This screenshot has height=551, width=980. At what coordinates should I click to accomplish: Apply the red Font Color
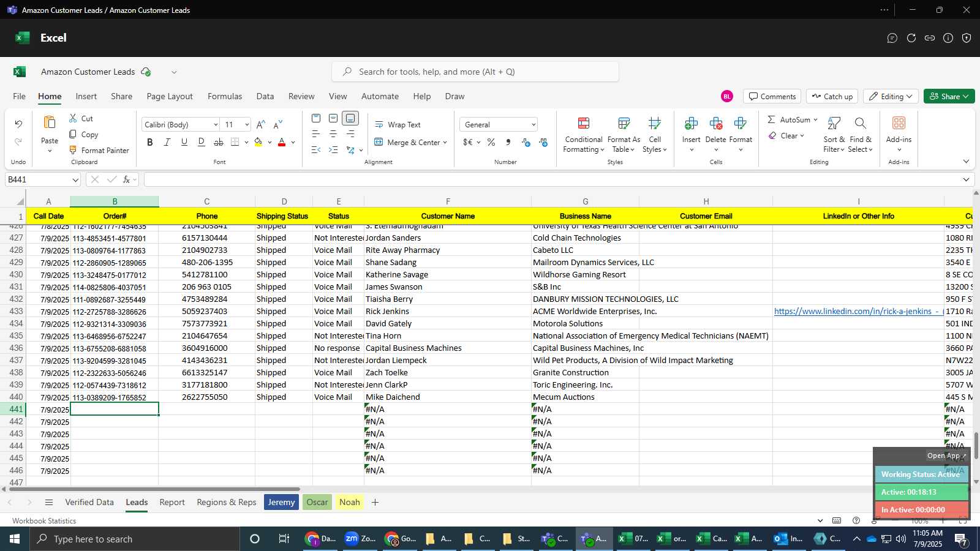282,142
